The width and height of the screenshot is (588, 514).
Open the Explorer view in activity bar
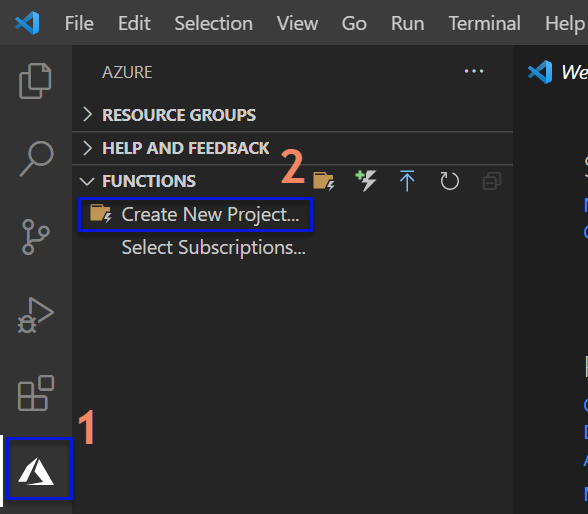[35, 81]
